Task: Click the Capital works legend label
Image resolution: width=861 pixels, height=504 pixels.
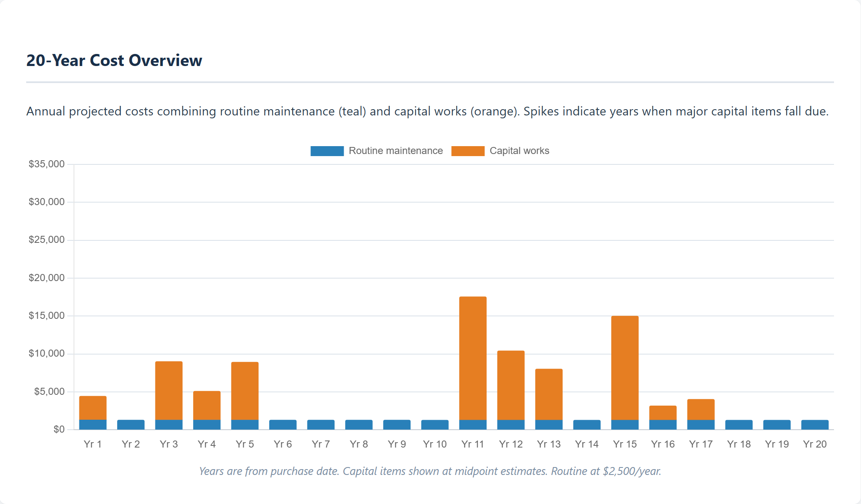Action: 519,151
